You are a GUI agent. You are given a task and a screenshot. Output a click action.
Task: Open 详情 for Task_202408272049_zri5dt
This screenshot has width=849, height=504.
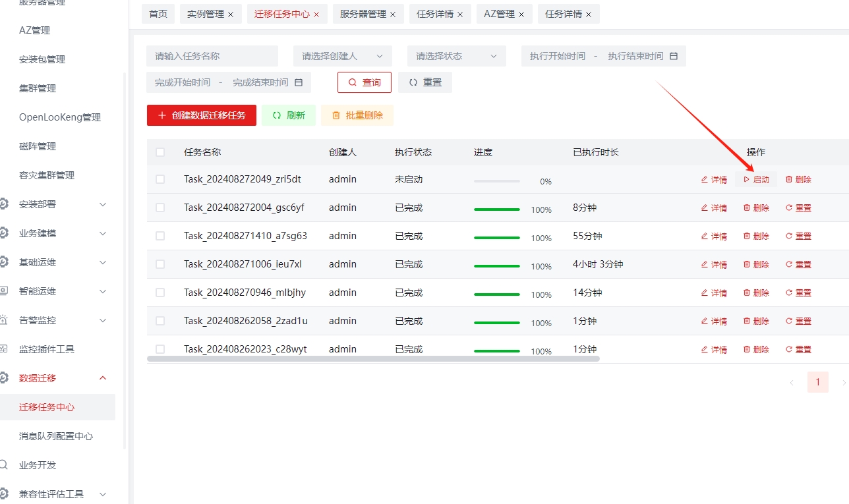click(714, 179)
